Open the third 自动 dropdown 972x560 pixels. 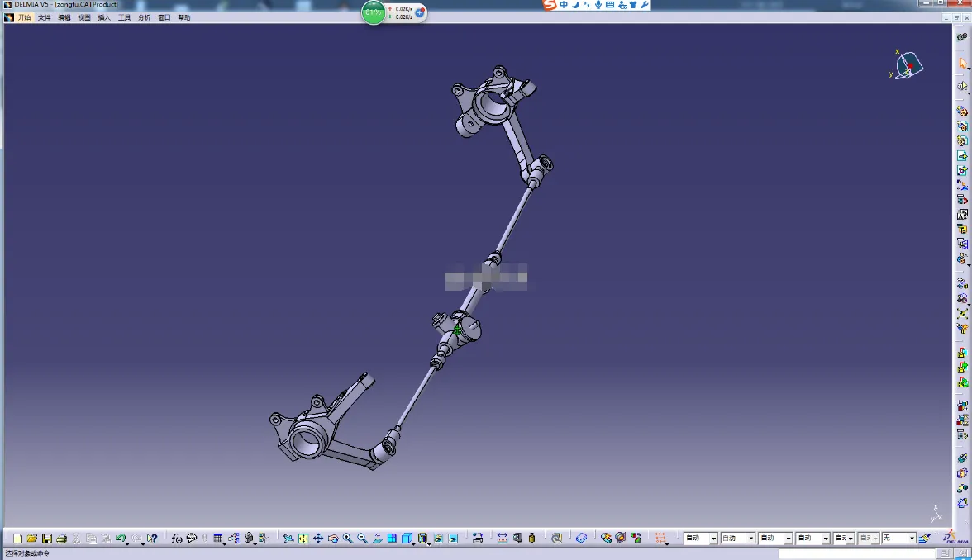(788, 539)
